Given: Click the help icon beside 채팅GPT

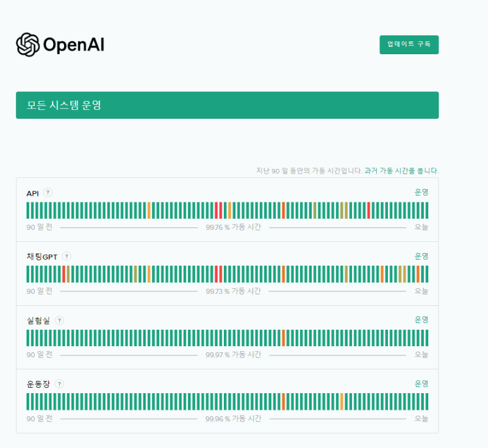Looking at the screenshot, I should click(x=66, y=257).
